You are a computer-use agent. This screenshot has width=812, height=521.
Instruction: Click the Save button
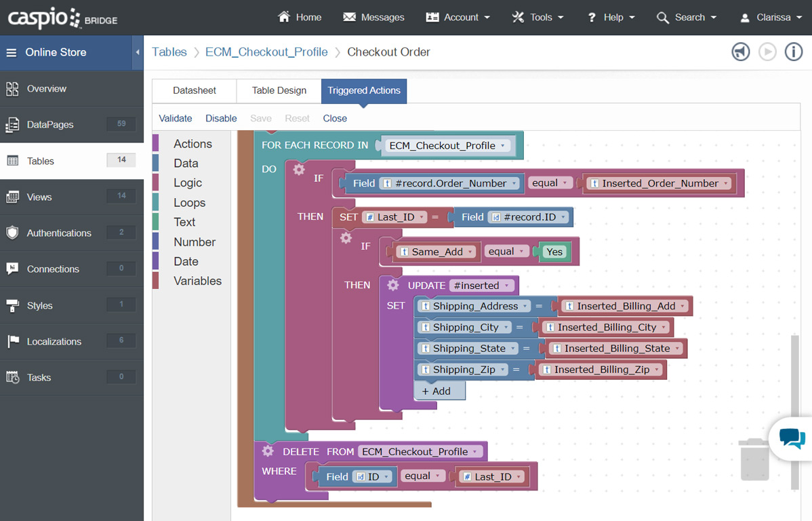(x=261, y=118)
